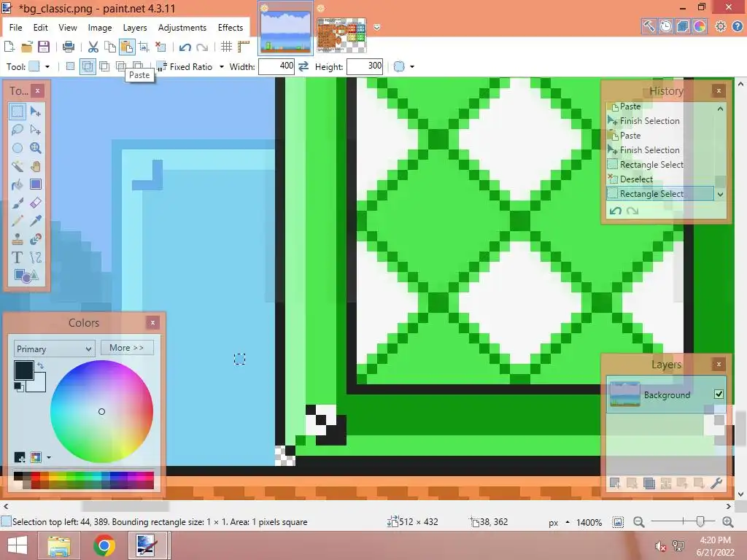
Task: Activate the Zoom tool in Tools panel
Action: pyautogui.click(x=36, y=148)
